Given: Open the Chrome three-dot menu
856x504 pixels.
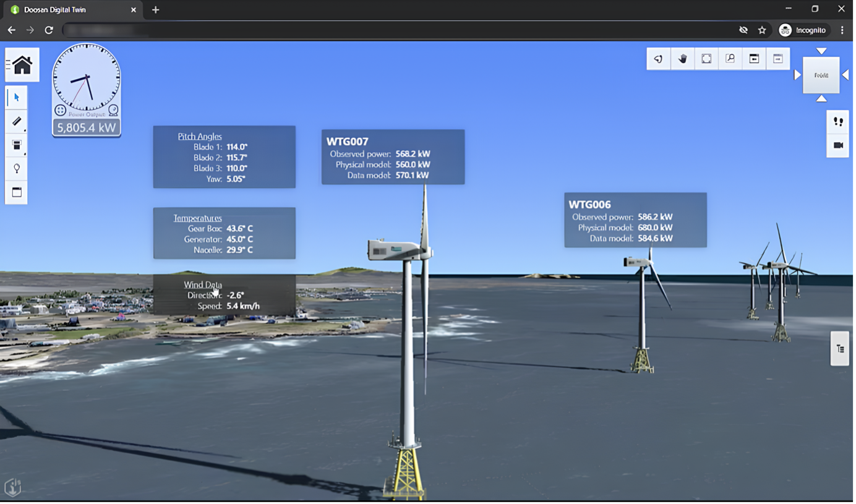Looking at the screenshot, I should click(x=842, y=29).
